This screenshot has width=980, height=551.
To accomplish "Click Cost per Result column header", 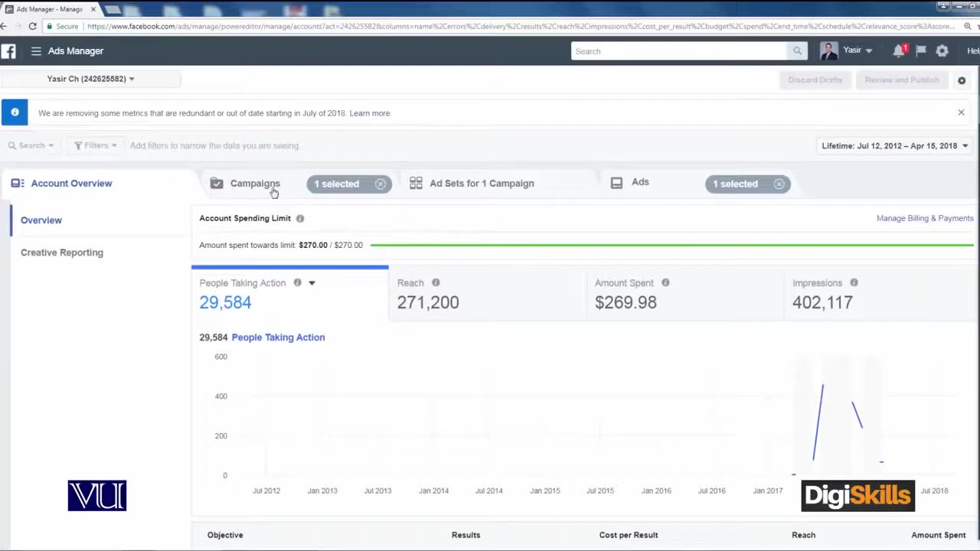I will (x=629, y=535).
